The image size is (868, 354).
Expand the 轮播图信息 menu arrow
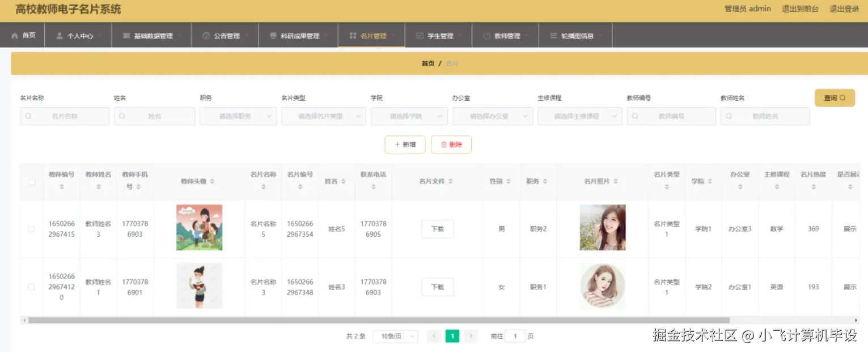pyautogui.click(x=600, y=36)
